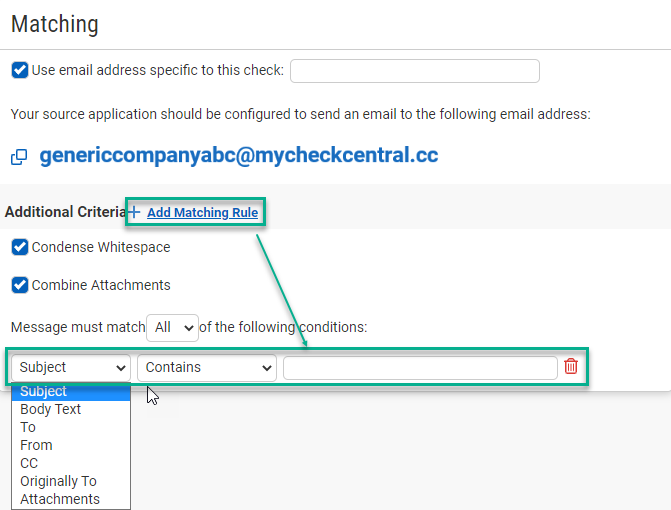Open the All conditions match dropdown
Screen dimensions: 671x510
point(172,328)
